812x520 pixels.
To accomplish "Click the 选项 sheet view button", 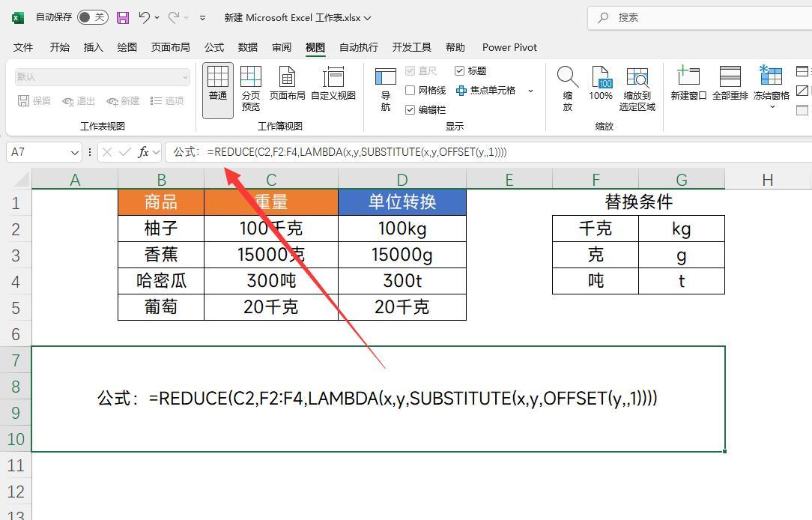I will 167,101.
